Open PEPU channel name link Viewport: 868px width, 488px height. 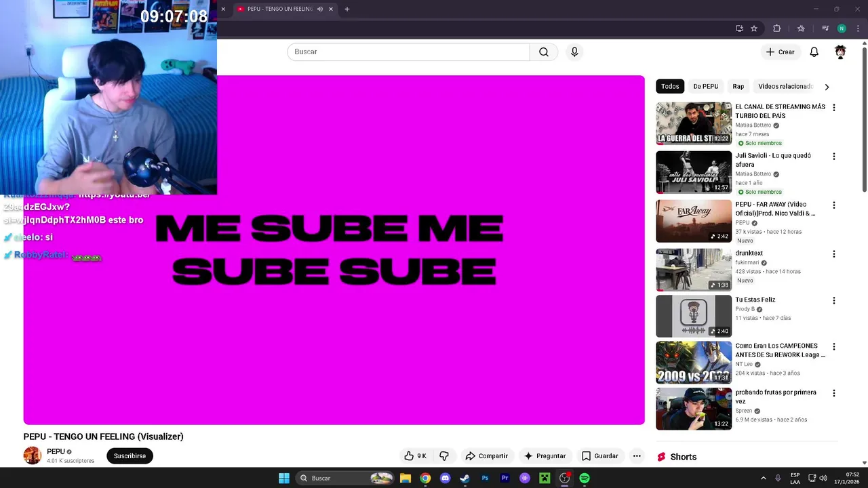point(56,451)
